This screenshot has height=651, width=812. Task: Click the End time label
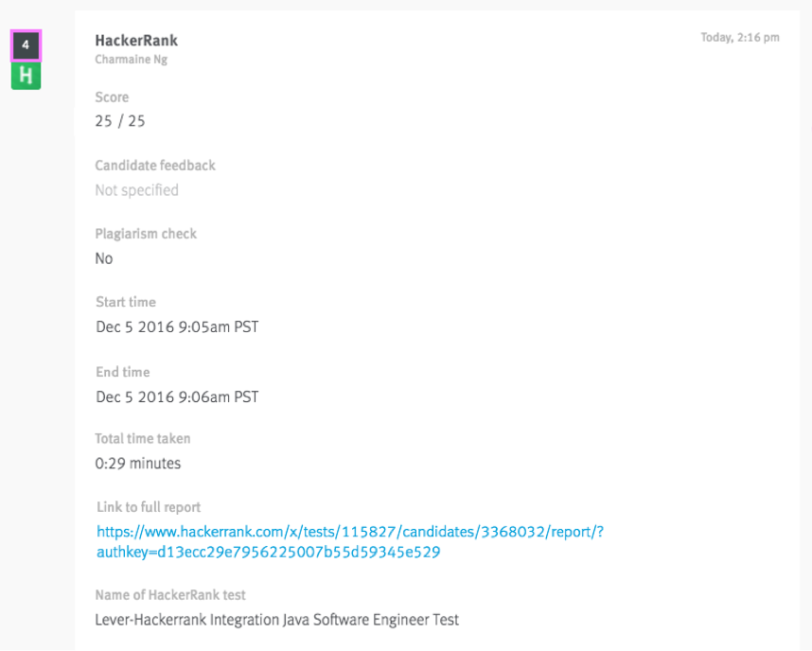point(123,372)
